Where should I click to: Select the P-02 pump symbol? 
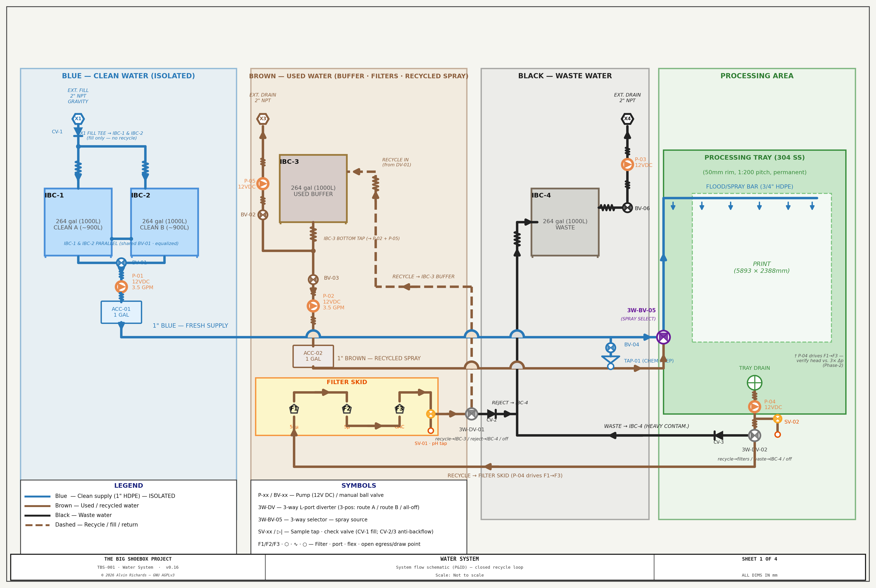click(x=313, y=306)
